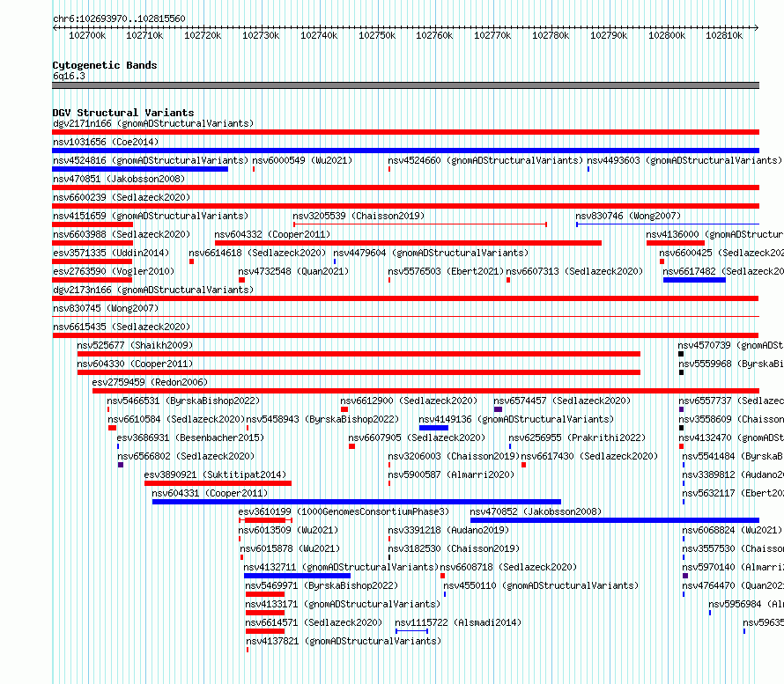Click the purple nsv6566802 marker square
This screenshot has height=684, width=784.
pyautogui.click(x=121, y=465)
